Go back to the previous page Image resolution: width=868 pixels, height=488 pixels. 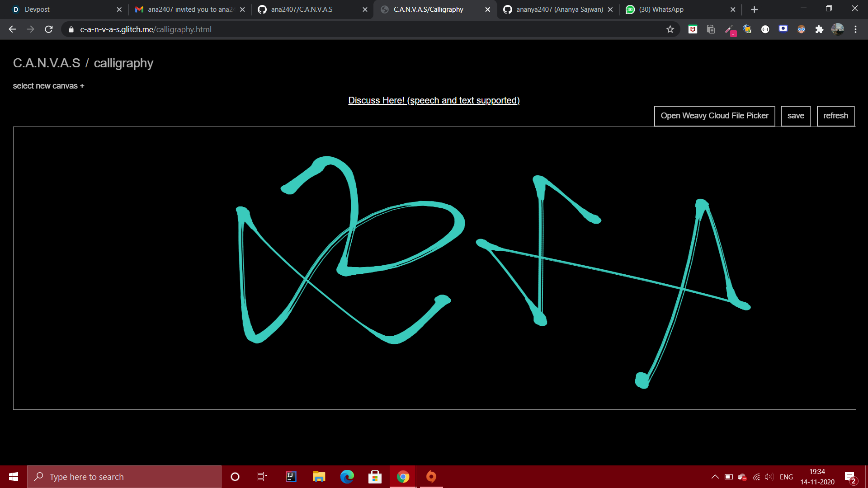[x=12, y=29]
